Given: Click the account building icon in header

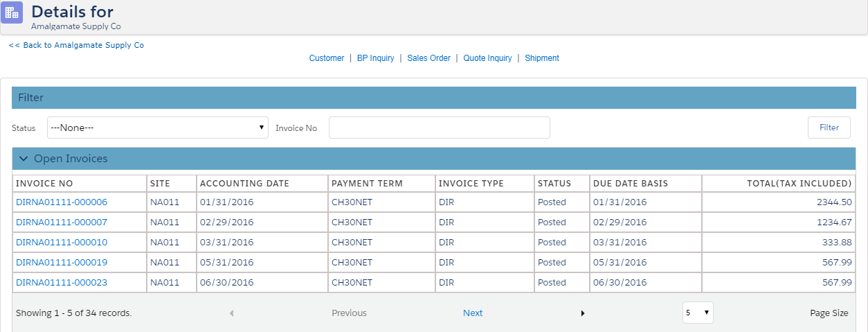Looking at the screenshot, I should tap(12, 12).
